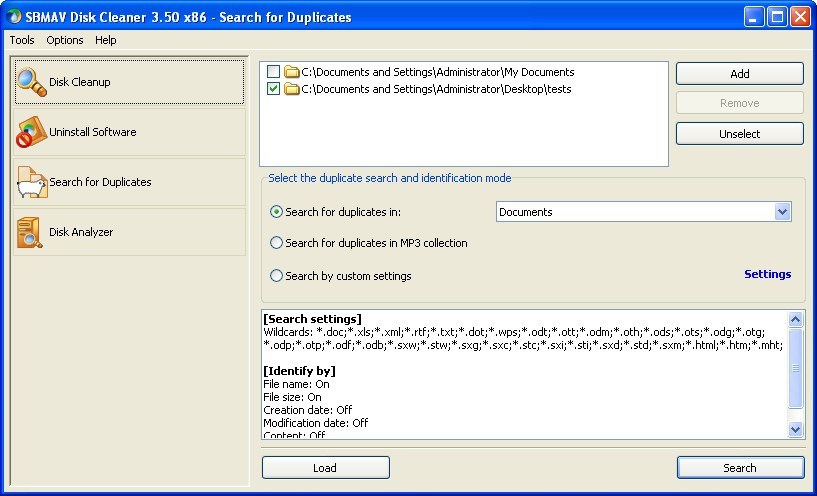Click the 'File size: On' line
This screenshot has height=496, width=817.
pos(292,397)
